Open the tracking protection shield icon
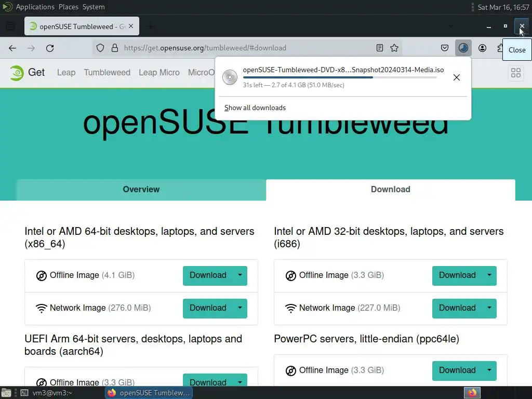532x399 pixels. pos(100,48)
